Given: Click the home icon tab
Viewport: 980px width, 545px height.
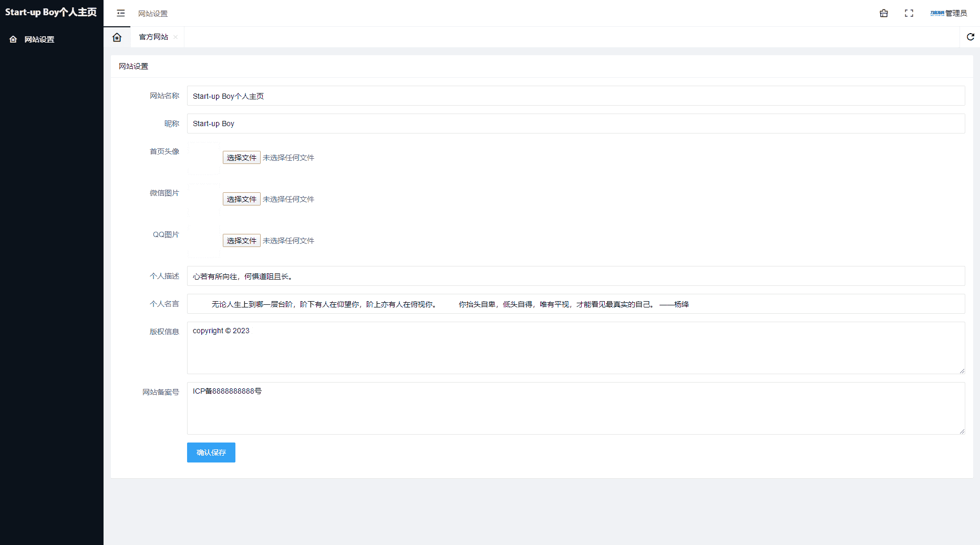Looking at the screenshot, I should pyautogui.click(x=117, y=37).
